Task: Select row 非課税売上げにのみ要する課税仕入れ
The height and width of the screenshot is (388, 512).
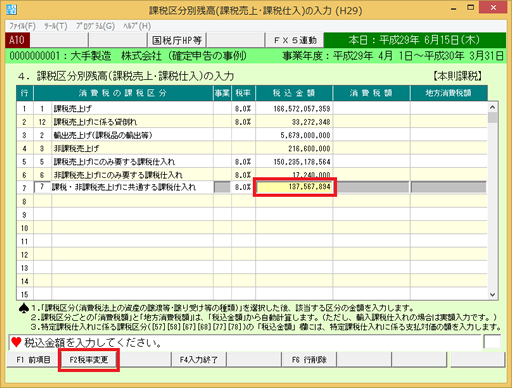Action: (x=252, y=175)
